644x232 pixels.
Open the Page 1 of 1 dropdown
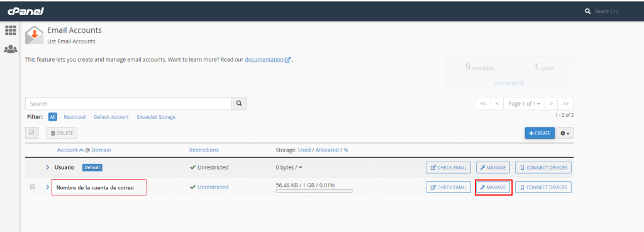524,104
